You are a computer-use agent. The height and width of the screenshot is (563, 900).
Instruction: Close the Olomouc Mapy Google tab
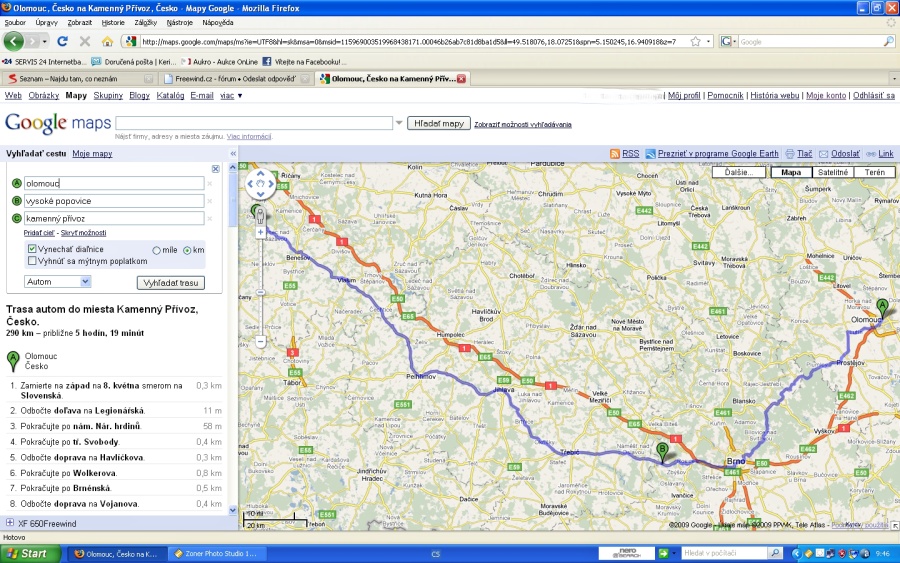(461, 79)
